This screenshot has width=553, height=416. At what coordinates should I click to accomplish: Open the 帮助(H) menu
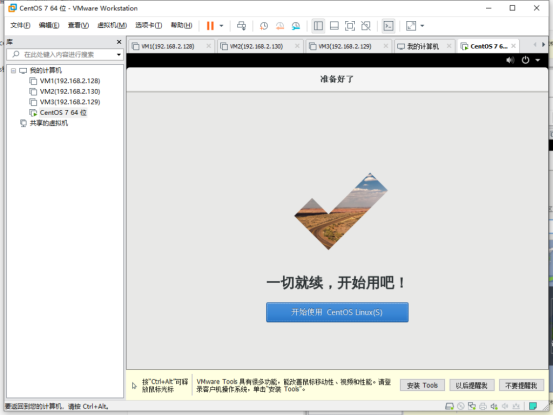coord(182,25)
